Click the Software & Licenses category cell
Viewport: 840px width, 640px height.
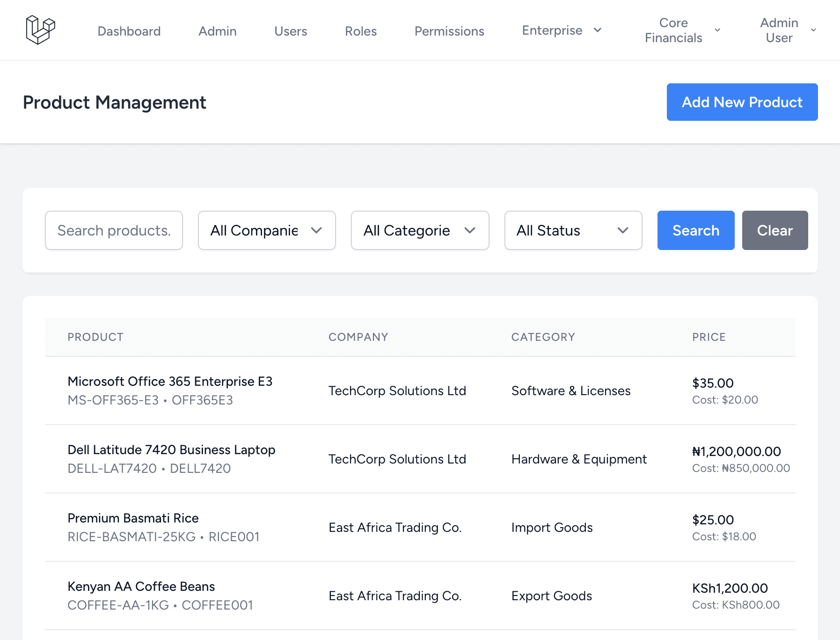coord(571,390)
